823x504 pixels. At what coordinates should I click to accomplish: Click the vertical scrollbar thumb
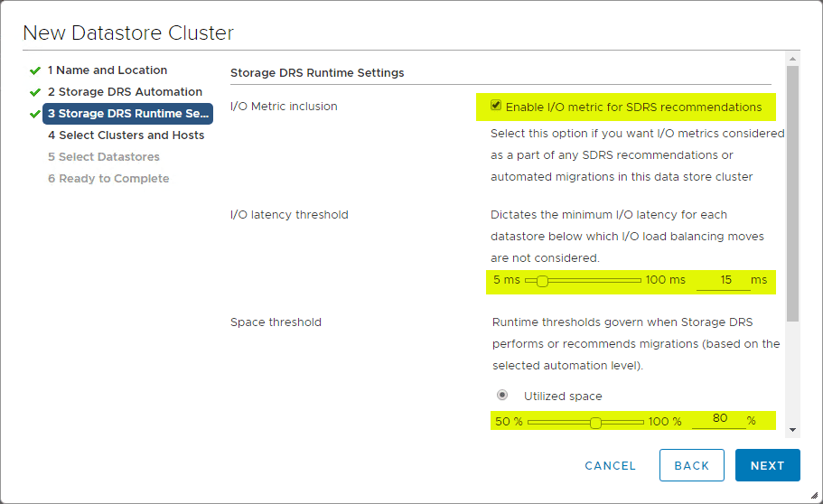(x=792, y=194)
